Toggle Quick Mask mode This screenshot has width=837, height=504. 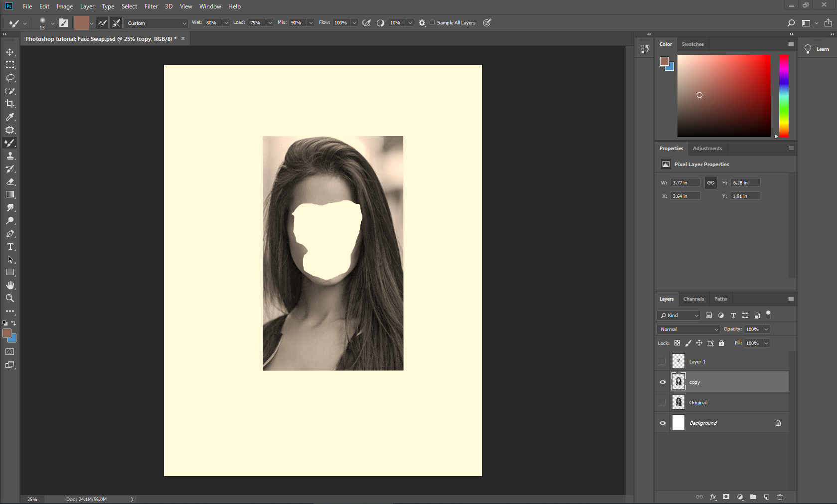pos(10,352)
